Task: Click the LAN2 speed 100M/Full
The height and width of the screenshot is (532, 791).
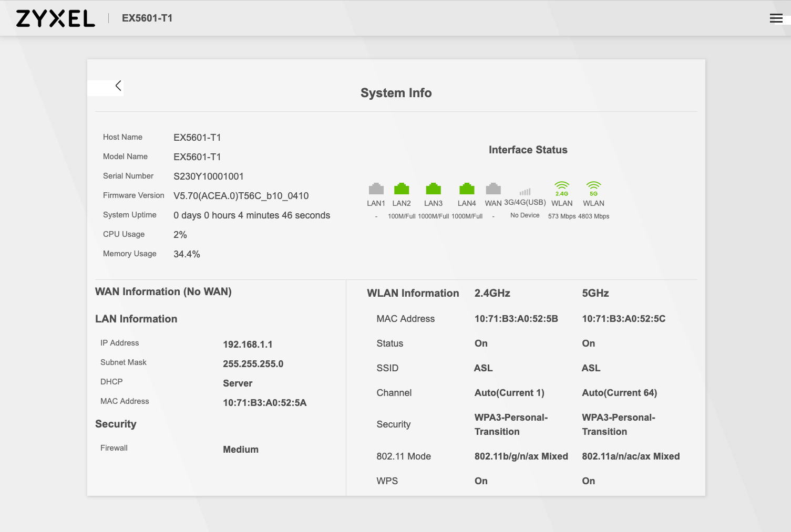Action: coord(402,216)
